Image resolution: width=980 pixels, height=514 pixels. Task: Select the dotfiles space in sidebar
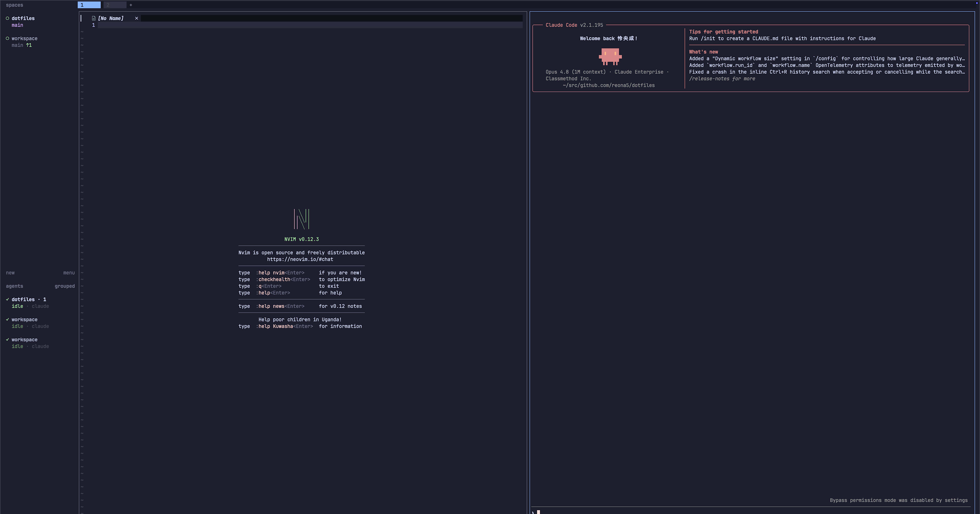tap(23, 18)
